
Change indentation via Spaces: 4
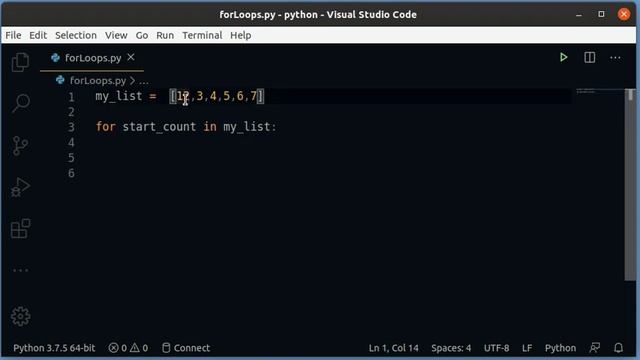coord(451,348)
